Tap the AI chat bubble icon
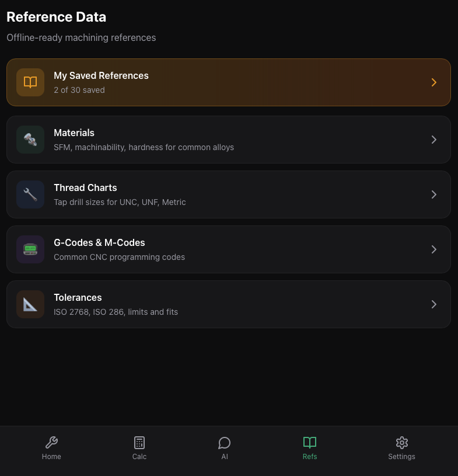 pos(225,443)
